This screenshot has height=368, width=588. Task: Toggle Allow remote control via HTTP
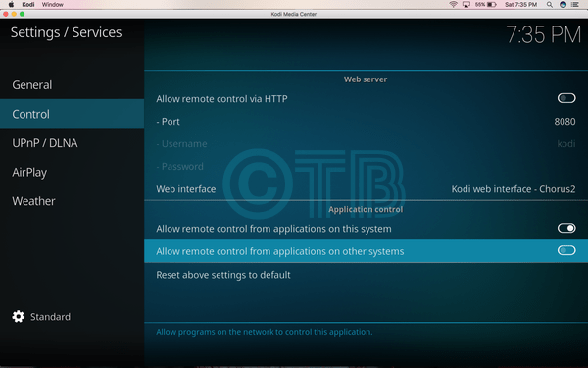(x=566, y=98)
